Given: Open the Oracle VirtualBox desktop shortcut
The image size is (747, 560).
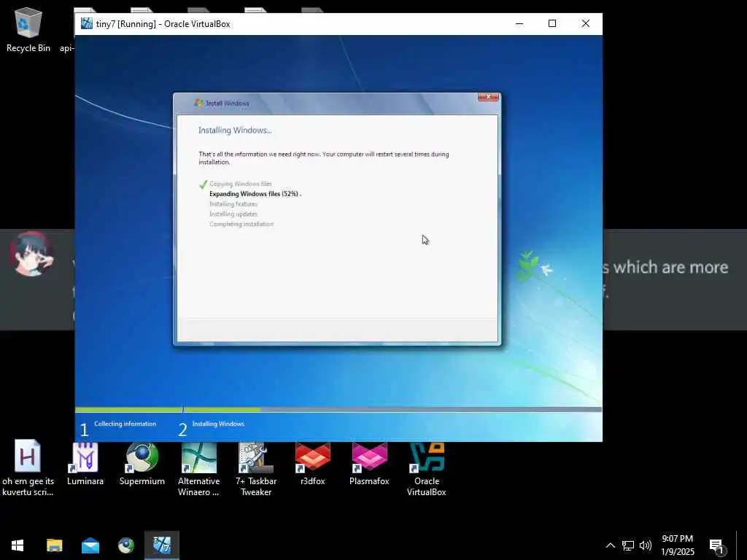Looking at the screenshot, I should click(x=426, y=469).
